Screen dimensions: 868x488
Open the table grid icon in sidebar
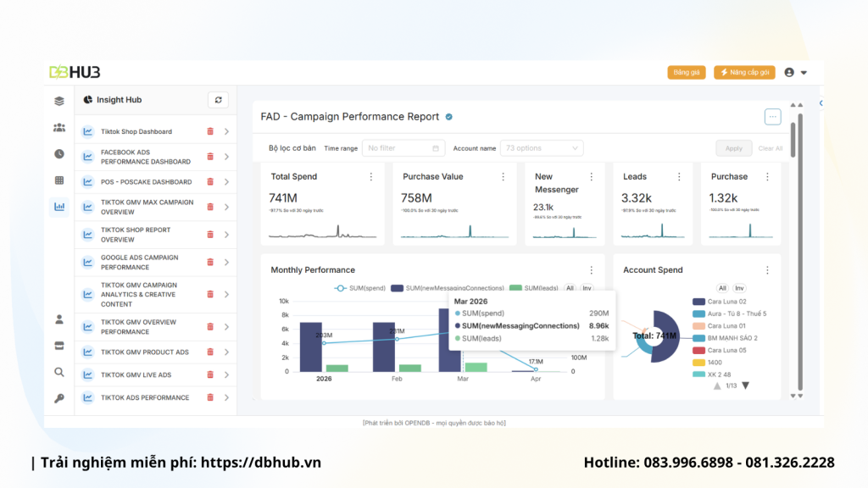pyautogui.click(x=59, y=180)
